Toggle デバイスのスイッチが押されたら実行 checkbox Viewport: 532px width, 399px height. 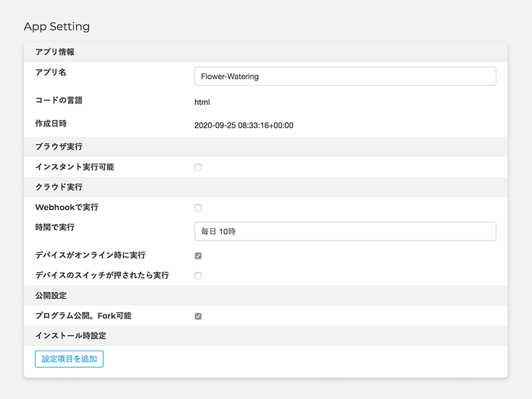(198, 276)
